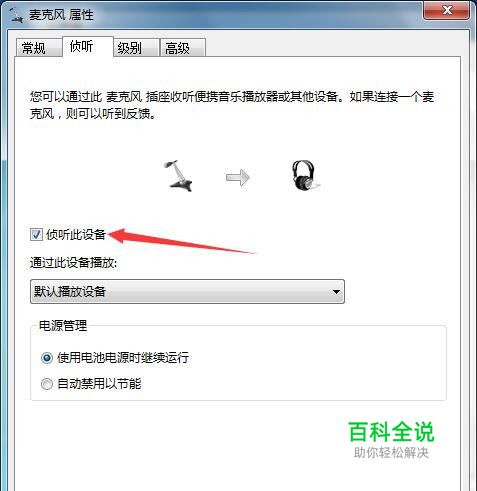Click the right-pointing arrow graphic

[x=238, y=177]
